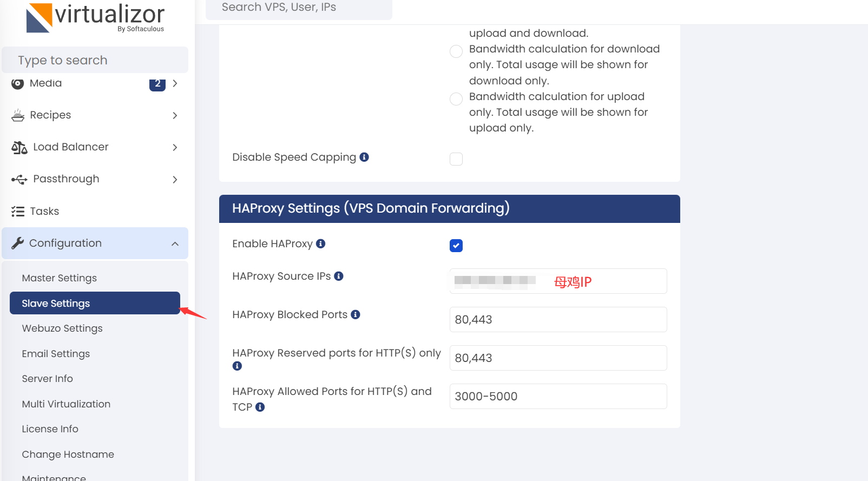Open Webuzo Settings page
This screenshot has height=481, width=868.
[x=62, y=328]
